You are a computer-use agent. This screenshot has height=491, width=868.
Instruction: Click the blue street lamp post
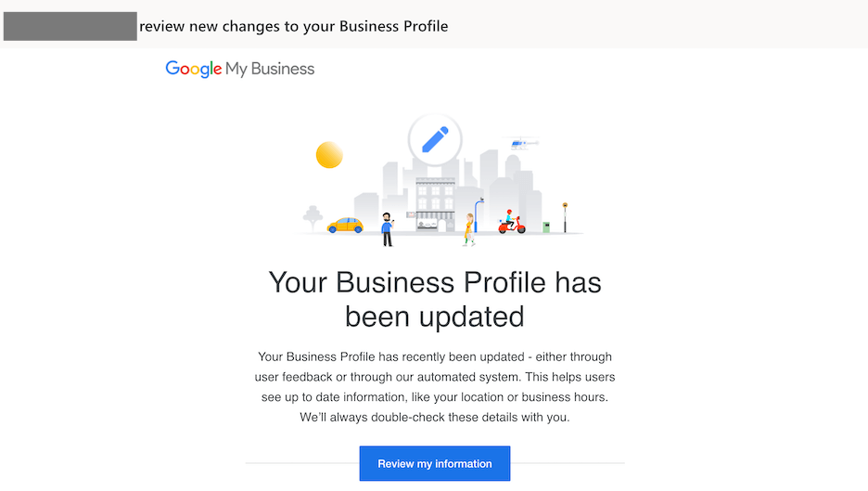[478, 214]
